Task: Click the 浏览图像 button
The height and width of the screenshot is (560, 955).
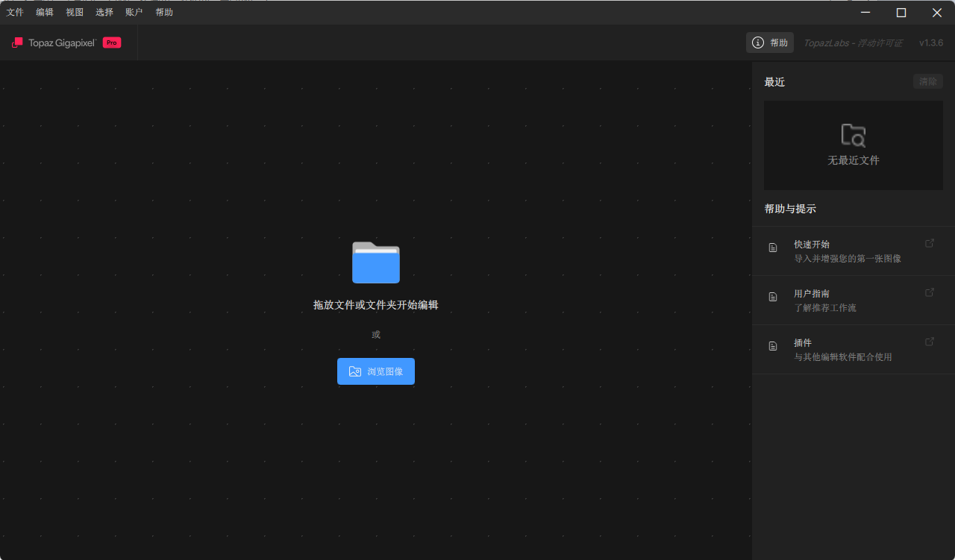Action: point(376,371)
